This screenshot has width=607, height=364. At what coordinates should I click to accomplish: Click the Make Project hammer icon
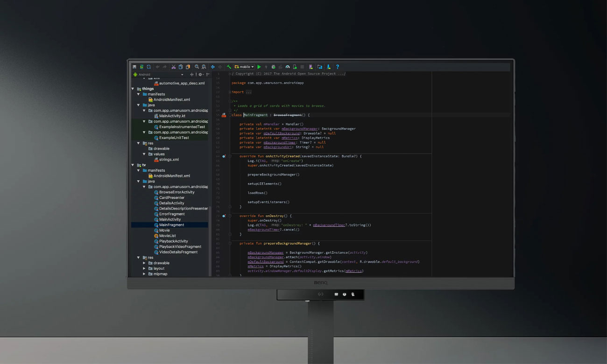point(229,67)
